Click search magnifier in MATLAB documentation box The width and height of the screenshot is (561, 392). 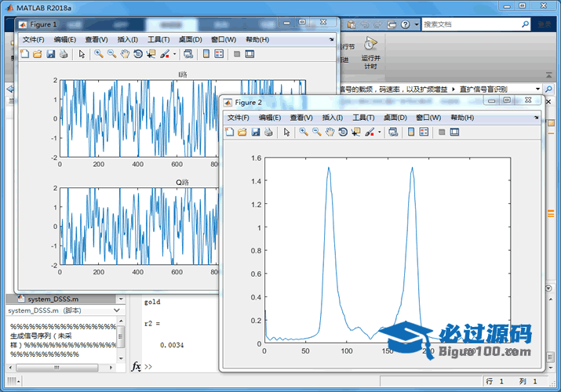pyautogui.click(x=525, y=24)
